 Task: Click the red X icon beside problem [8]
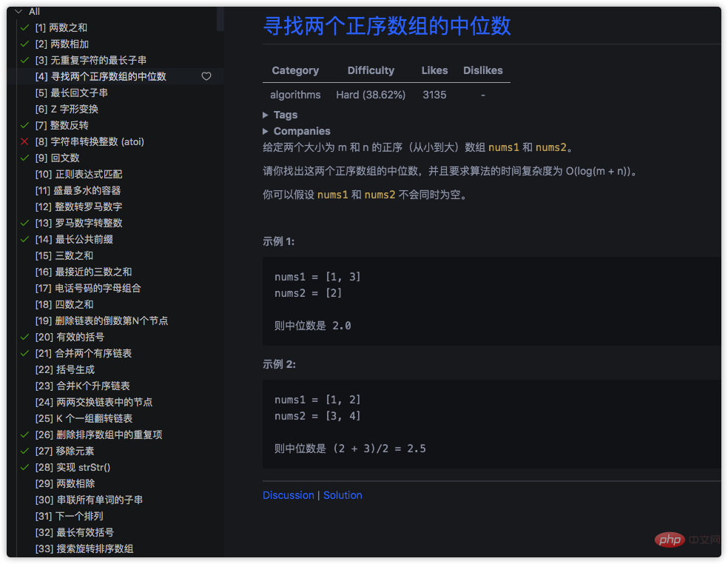pos(24,141)
